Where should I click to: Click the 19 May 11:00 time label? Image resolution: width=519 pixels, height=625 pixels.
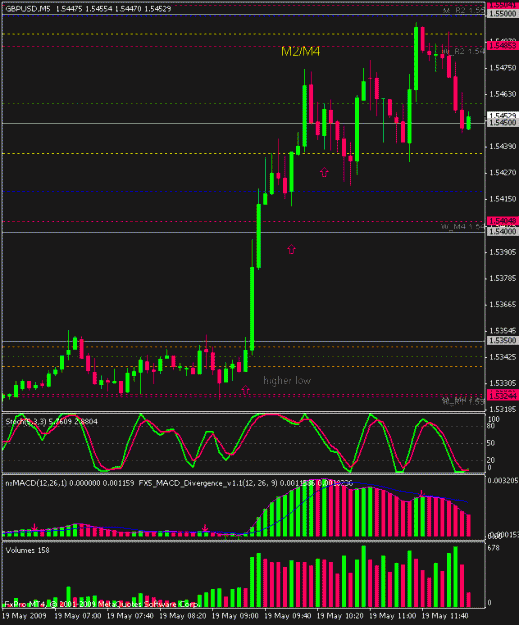pyautogui.click(x=393, y=616)
